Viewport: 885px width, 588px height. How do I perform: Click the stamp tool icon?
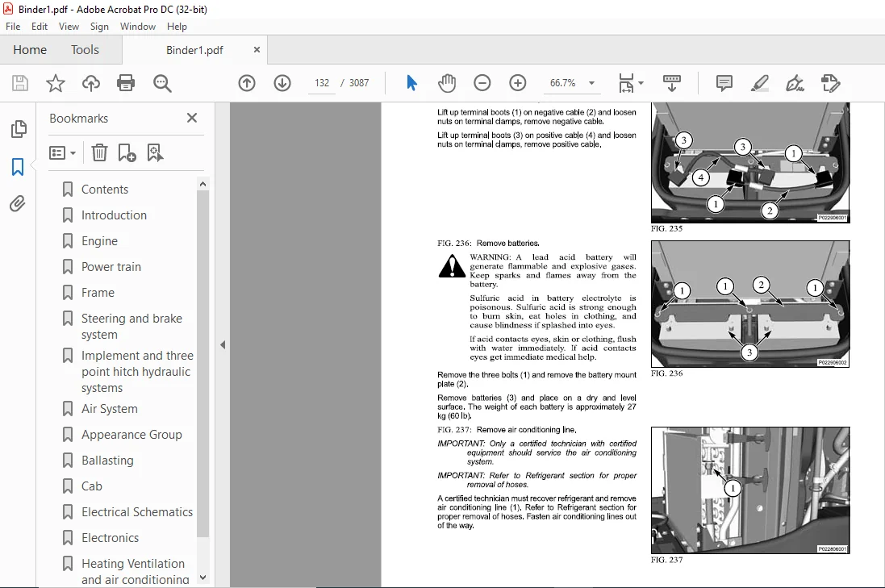(830, 83)
